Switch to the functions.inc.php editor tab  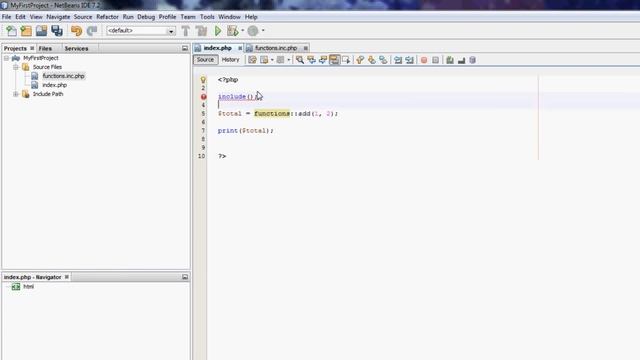[x=276, y=48]
